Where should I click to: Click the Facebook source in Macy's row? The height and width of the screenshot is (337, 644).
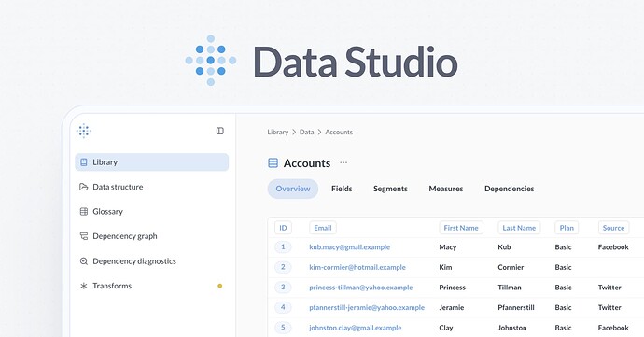(613, 247)
